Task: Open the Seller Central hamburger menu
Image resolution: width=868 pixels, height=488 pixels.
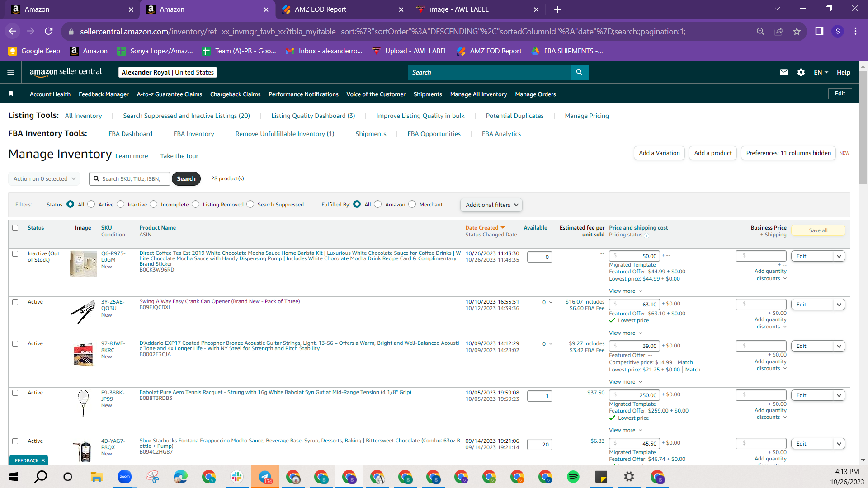Action: [x=11, y=72]
